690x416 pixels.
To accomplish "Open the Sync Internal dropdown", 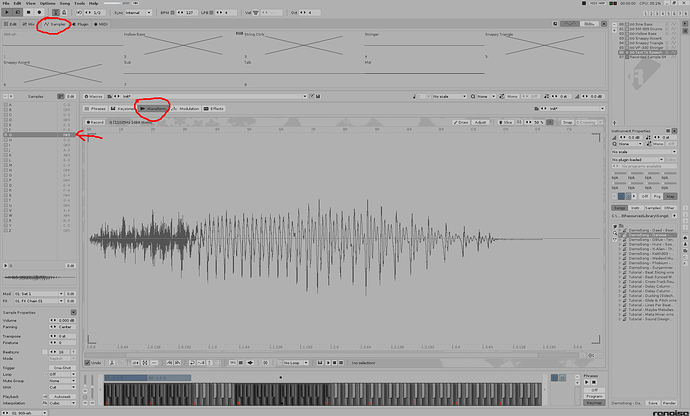I will (x=139, y=13).
